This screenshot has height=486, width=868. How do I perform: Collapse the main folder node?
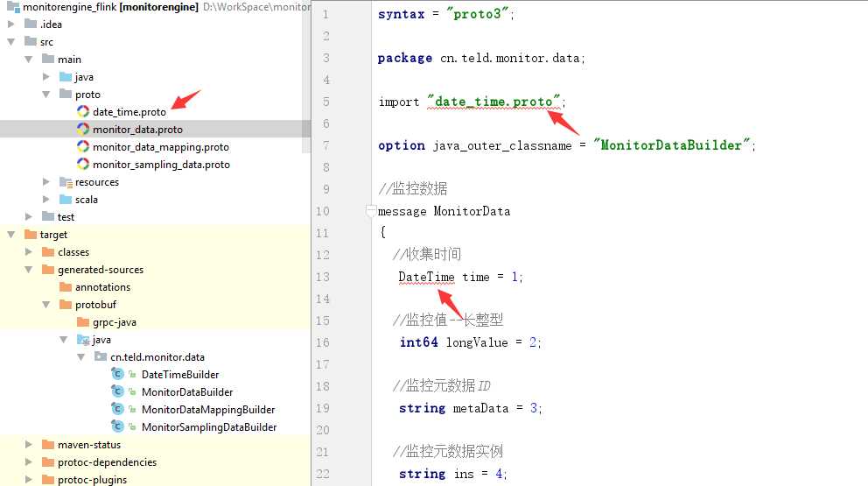click(x=28, y=59)
